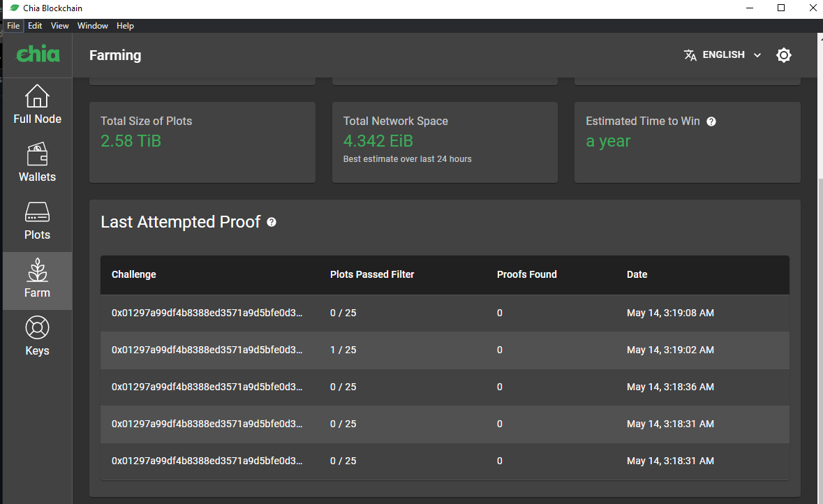Viewport: 823px width, 504px height.
Task: Toggle theme with the sun icon
Action: [784, 55]
